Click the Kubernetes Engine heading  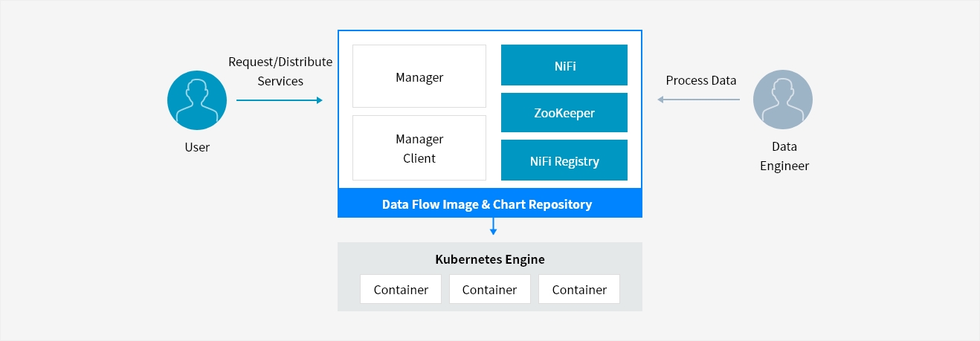click(490, 259)
